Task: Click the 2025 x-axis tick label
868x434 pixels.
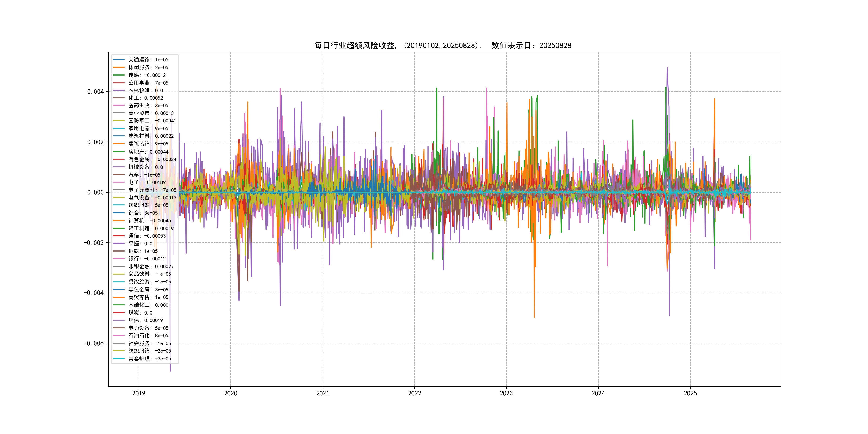Action: click(x=690, y=393)
